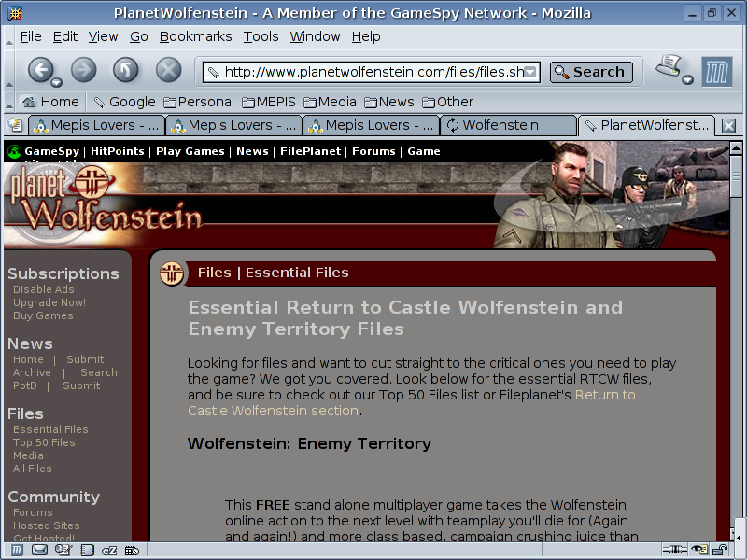The image size is (747, 560).
Task: Expand the MEPIS bookmarks folder
Action: (271, 102)
